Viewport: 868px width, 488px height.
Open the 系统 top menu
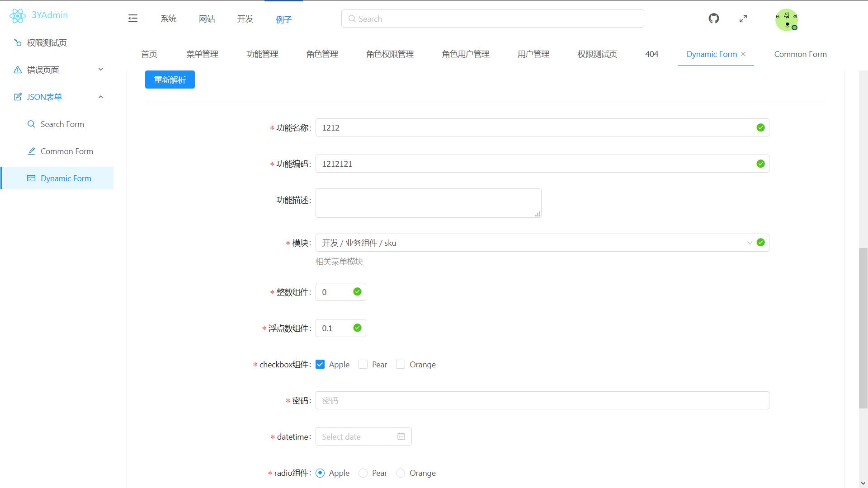168,19
